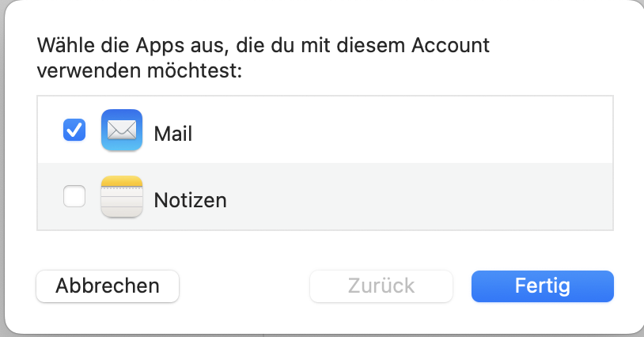Uncheck the Mail checkbox
This screenshot has width=644, height=337.
[x=74, y=130]
